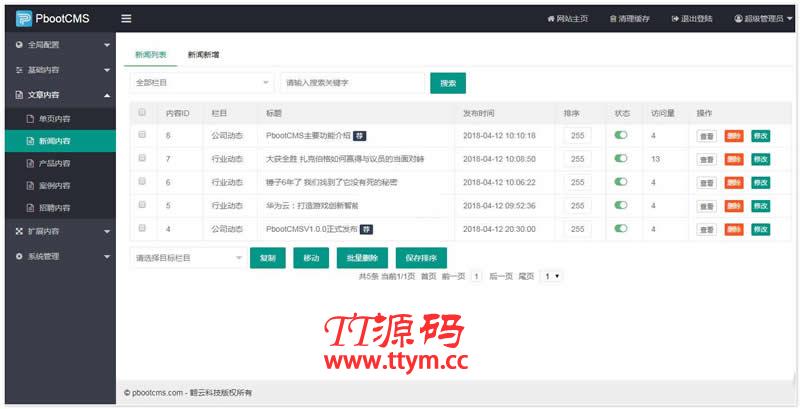800x409 pixels.
Task: Click the 首页 pagination link
Action: point(429,276)
